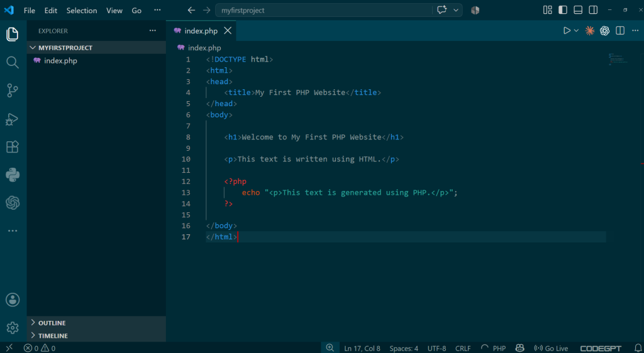Open the Python view in activity bar
Viewport: 644px width, 353px height.
[13, 175]
